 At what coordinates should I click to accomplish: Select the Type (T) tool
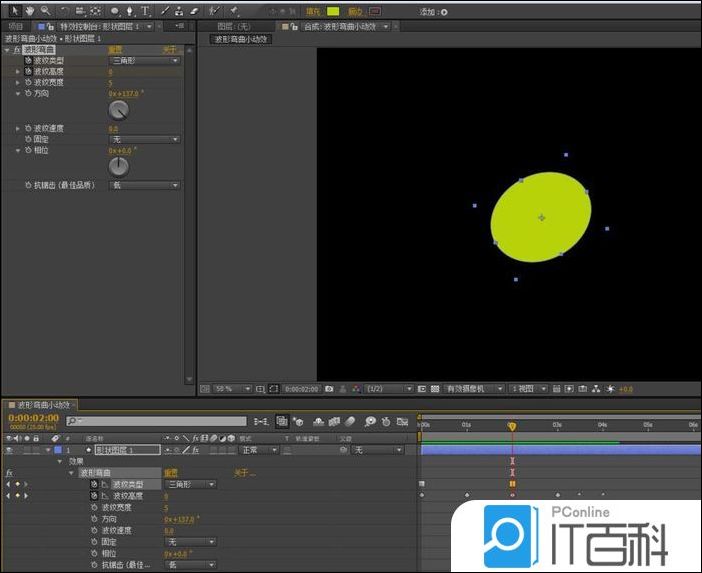coord(145,11)
